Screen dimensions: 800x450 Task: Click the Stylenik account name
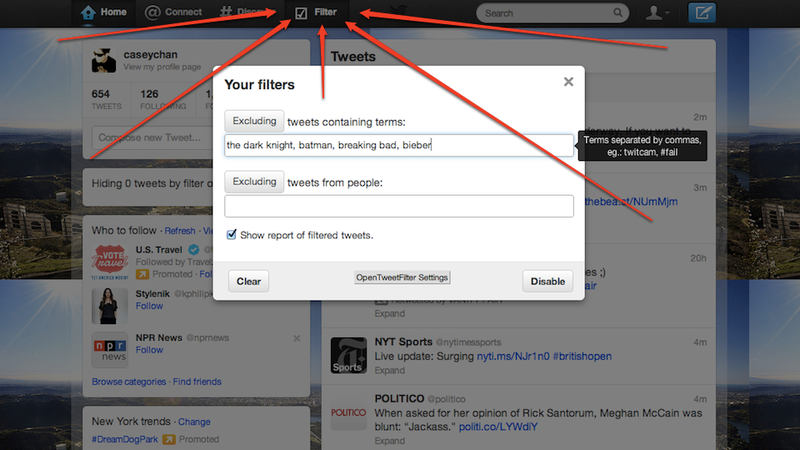point(153,294)
